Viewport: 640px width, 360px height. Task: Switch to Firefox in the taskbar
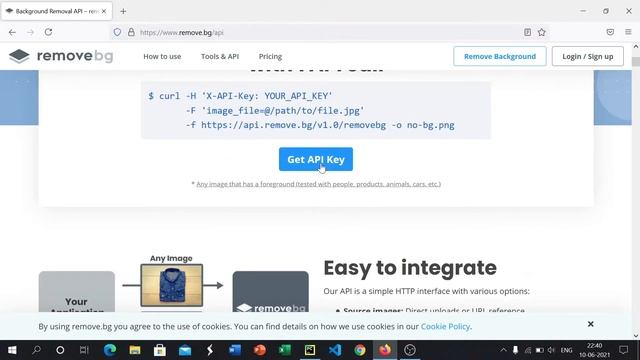[x=385, y=350]
